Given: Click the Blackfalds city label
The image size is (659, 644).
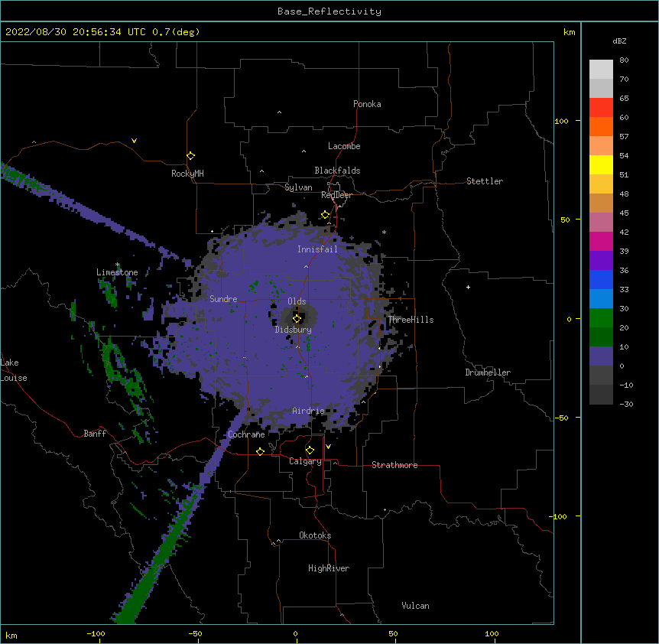Looking at the screenshot, I should pyautogui.click(x=337, y=171).
